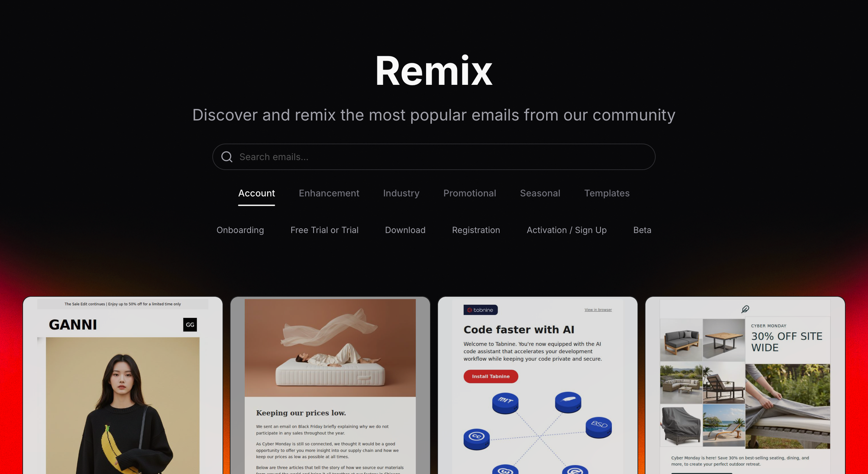This screenshot has width=868, height=474.
Task: Choose the Download subcategory
Action: pyautogui.click(x=405, y=230)
